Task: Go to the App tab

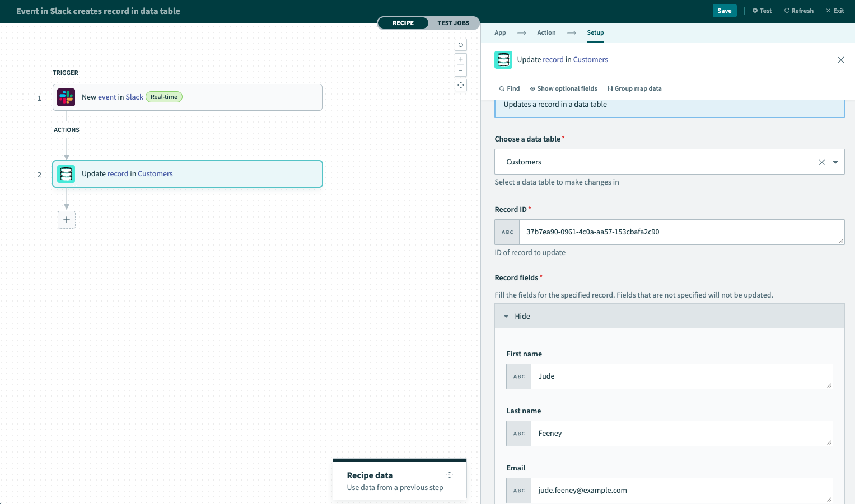Action: (x=500, y=32)
